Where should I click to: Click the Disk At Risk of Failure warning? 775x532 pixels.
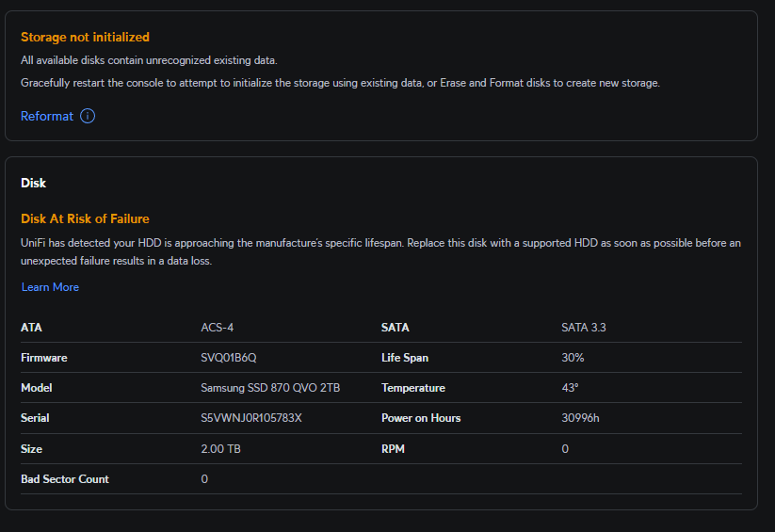pos(85,219)
